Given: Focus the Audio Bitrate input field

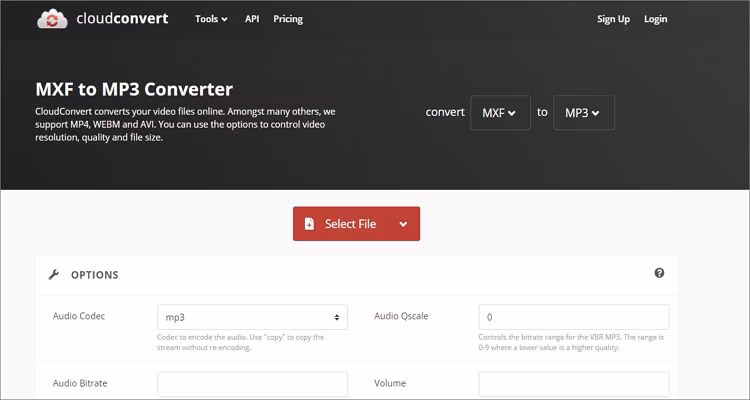Looking at the screenshot, I should [x=252, y=384].
